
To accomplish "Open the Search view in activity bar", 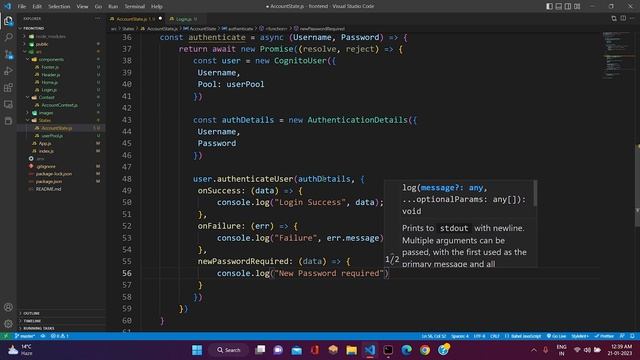I will tap(8, 38).
